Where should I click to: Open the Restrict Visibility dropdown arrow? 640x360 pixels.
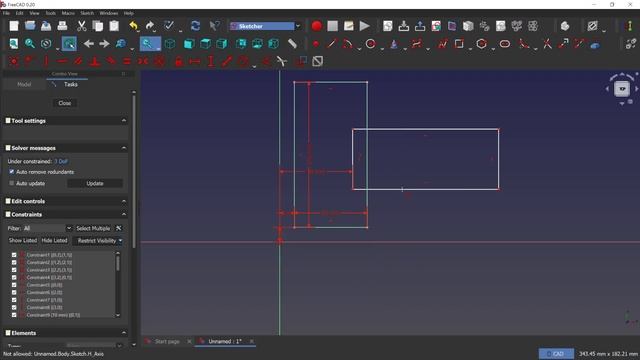click(x=120, y=241)
